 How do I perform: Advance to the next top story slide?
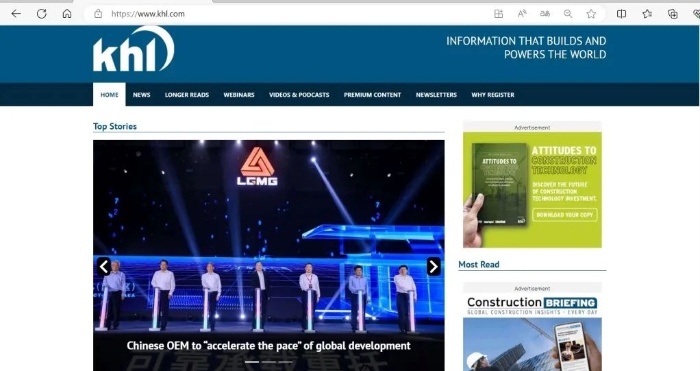tap(433, 267)
